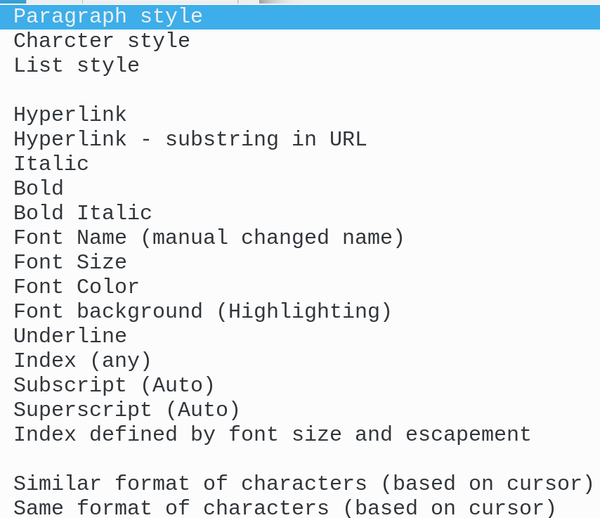Select Font background (Highlighting)
Image resolution: width=600 pixels, height=518 pixels.
pos(300,311)
